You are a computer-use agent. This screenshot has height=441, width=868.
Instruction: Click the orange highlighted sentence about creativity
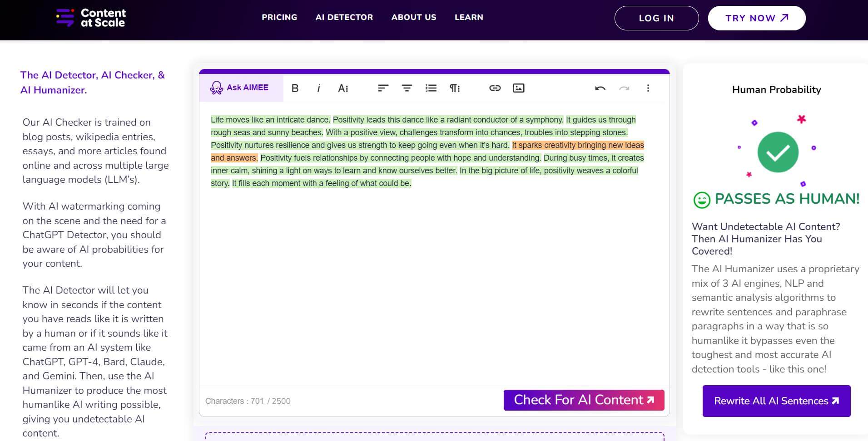[x=578, y=145]
